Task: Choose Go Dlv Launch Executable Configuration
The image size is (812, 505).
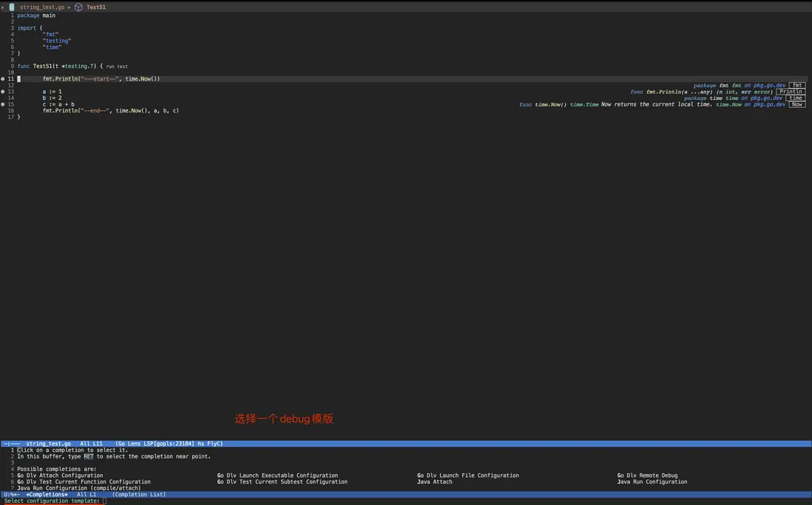Action: tap(277, 475)
